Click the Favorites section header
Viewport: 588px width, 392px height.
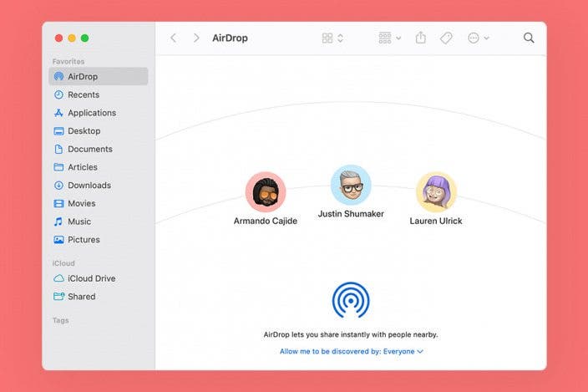coord(68,61)
